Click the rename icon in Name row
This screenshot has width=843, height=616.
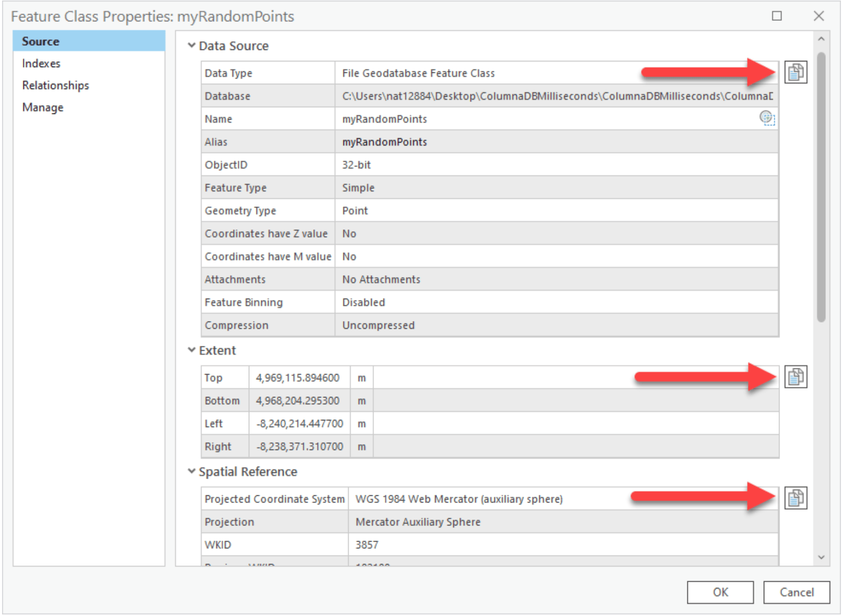767,118
